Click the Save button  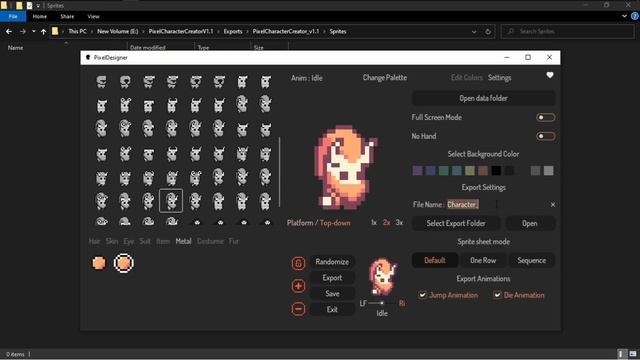pyautogui.click(x=332, y=293)
